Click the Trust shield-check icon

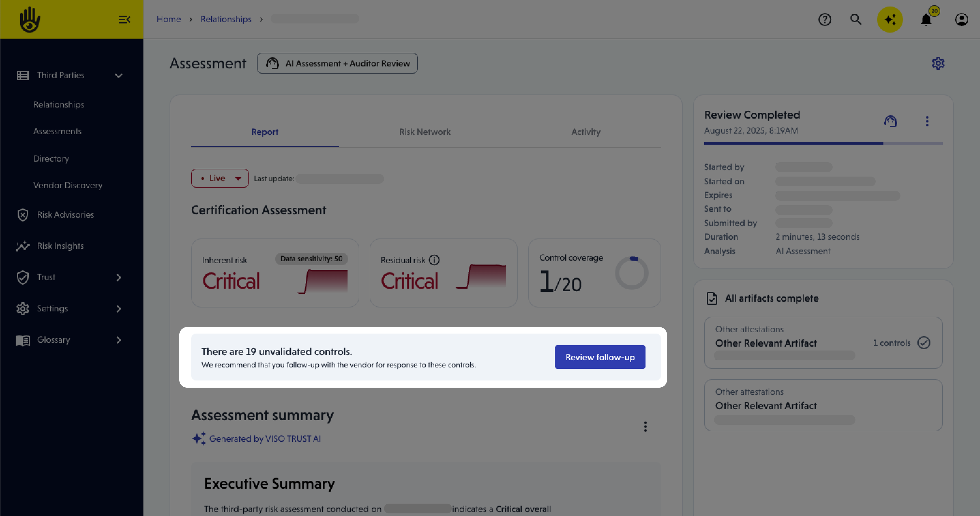coord(23,277)
